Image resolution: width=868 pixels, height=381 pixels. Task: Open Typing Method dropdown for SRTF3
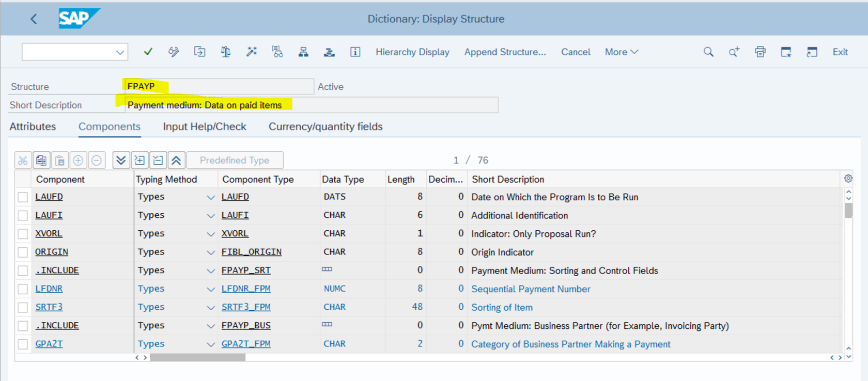click(210, 308)
